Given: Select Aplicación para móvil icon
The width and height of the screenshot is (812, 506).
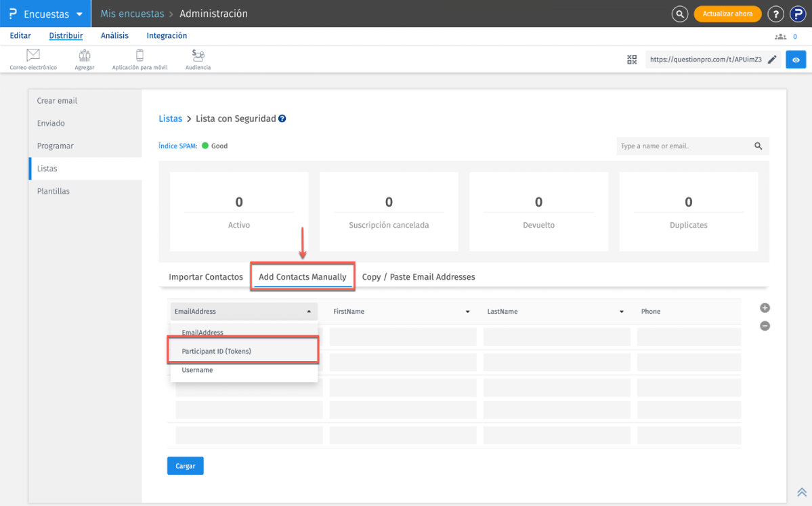Looking at the screenshot, I should [x=140, y=56].
